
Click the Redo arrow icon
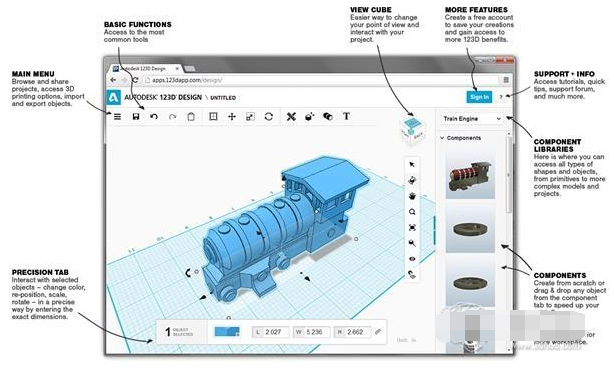pyautogui.click(x=172, y=116)
